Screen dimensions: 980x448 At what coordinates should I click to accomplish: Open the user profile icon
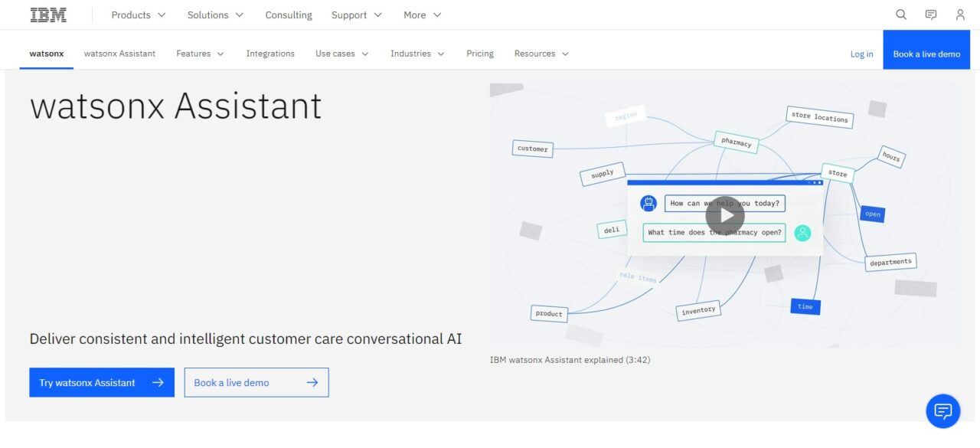click(960, 15)
